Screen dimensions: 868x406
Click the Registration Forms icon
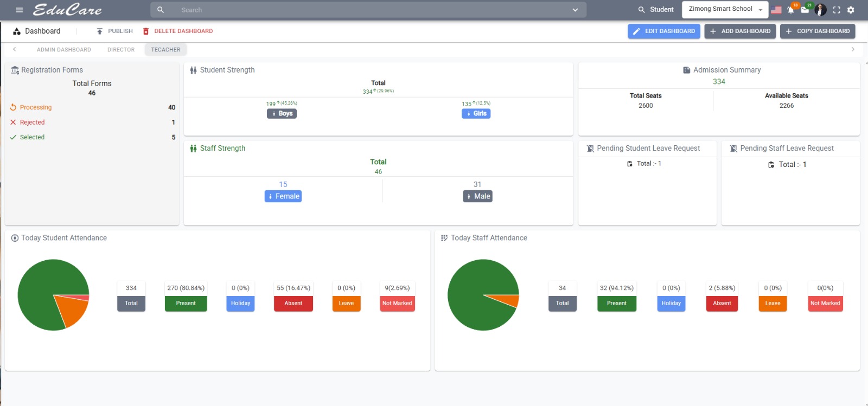[15, 70]
